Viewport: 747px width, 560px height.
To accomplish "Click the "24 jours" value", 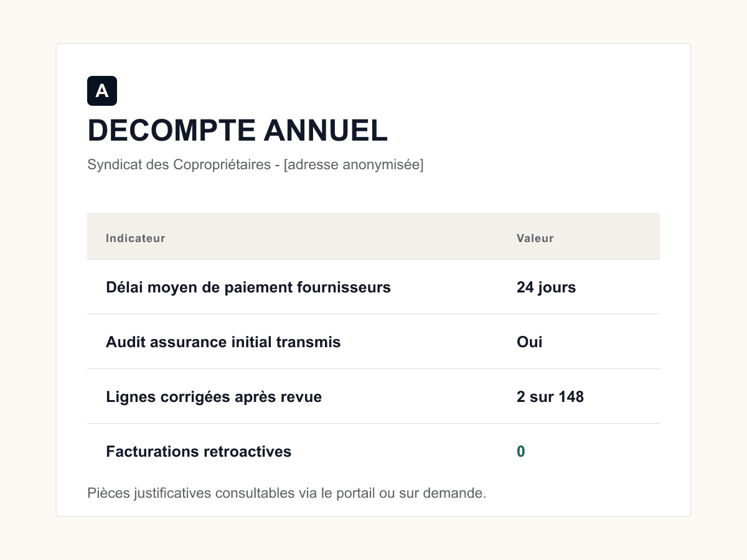I will pos(547,287).
